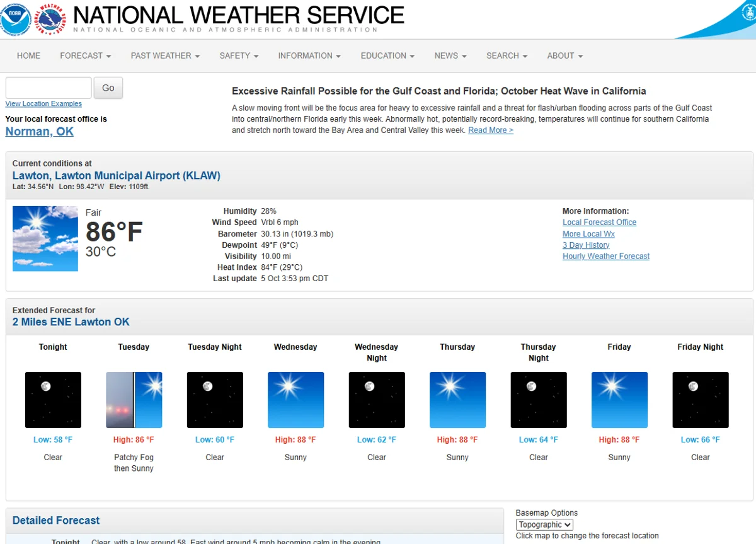Click the Low: 66 °F text
756x544 pixels.
pos(701,440)
